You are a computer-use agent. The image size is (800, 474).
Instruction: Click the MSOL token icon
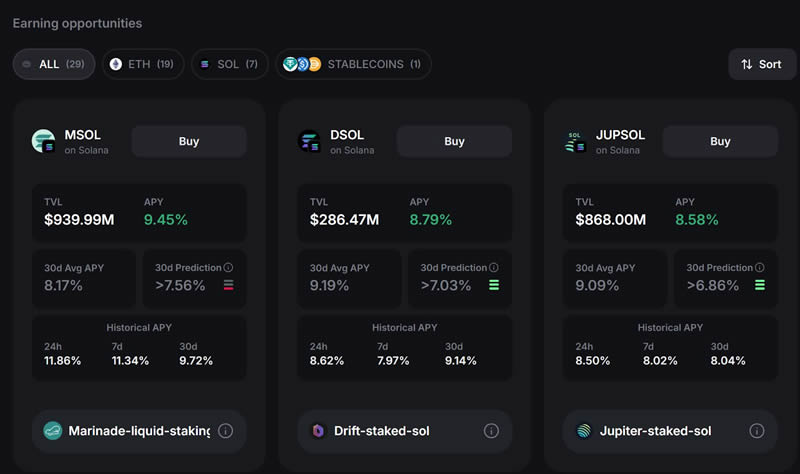(44, 141)
